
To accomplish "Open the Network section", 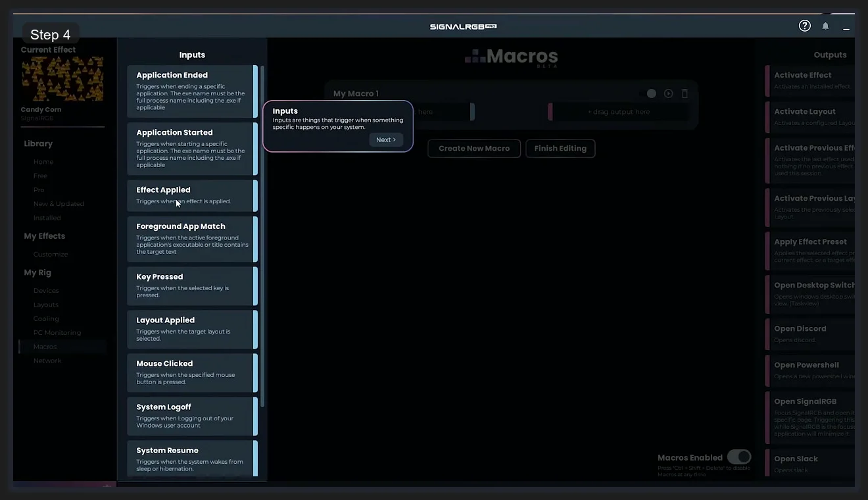I will click(x=47, y=360).
